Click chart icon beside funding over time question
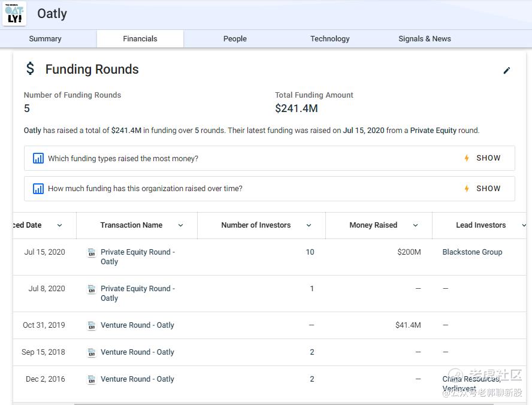532x405 pixels. 38,189
